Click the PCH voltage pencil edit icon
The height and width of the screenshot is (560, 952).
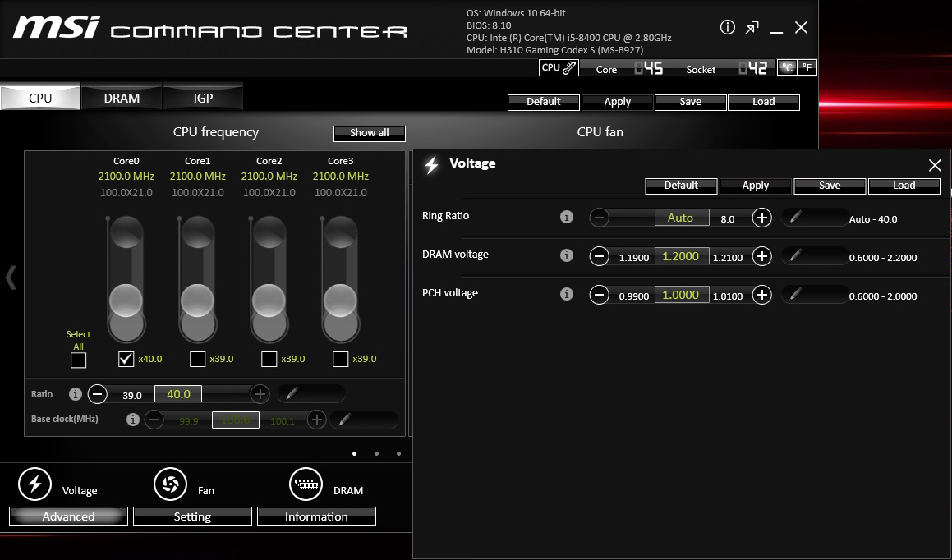click(x=795, y=294)
